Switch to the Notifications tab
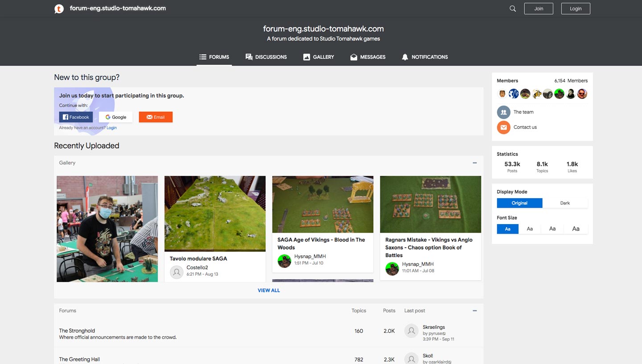This screenshot has height=364, width=642. coord(424,57)
